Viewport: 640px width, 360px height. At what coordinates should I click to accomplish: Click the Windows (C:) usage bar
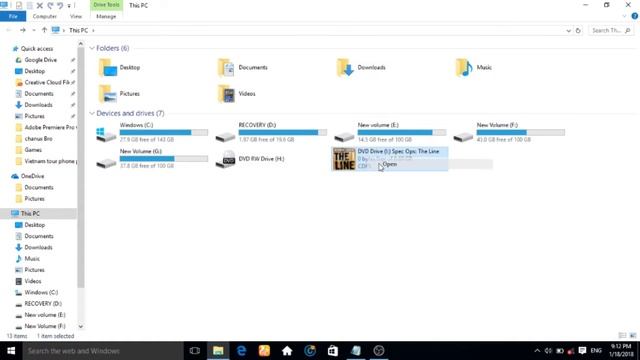164,132
